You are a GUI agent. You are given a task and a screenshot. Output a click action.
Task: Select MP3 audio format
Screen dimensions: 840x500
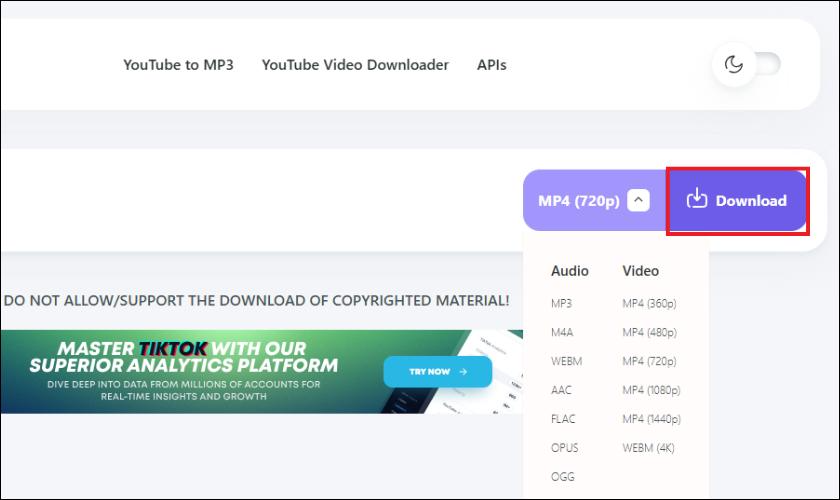[561, 303]
